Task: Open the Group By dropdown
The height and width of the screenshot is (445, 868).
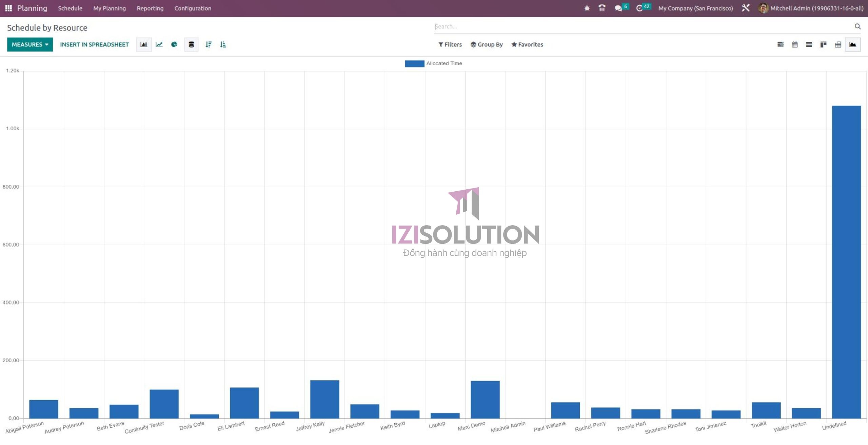Action: click(x=487, y=44)
